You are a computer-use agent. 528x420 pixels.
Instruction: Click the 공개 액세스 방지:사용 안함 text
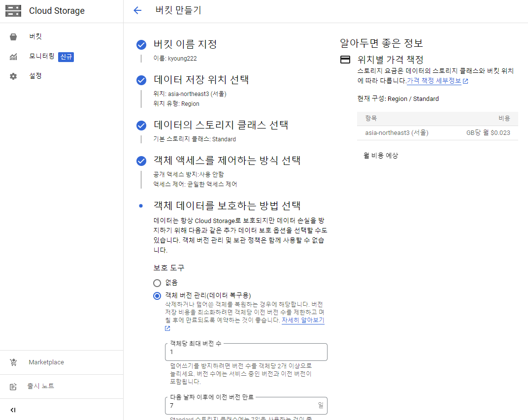189,174
